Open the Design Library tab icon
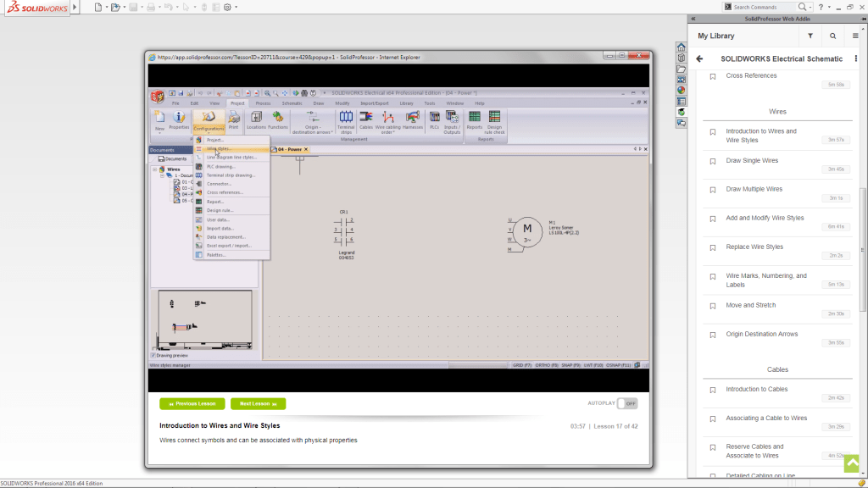This screenshot has height=488, width=868. pyautogui.click(x=681, y=58)
